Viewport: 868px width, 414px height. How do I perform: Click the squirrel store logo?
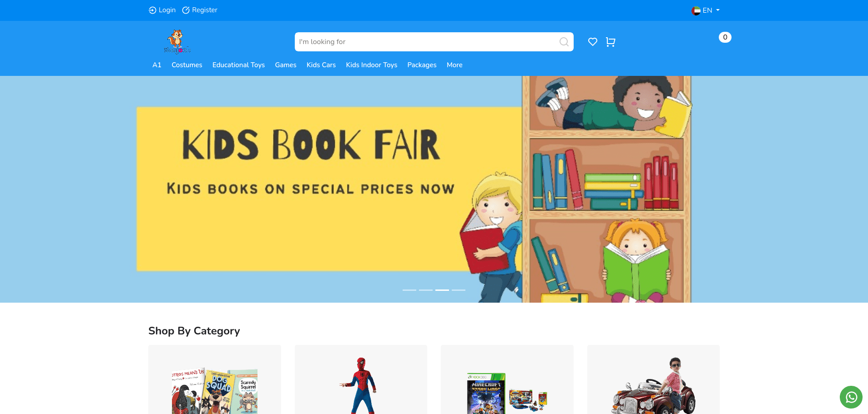click(x=177, y=42)
